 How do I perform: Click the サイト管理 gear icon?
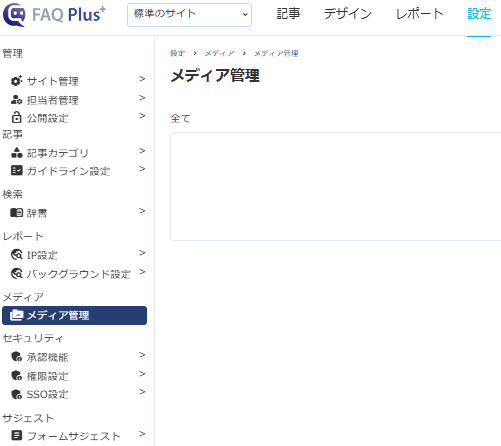pos(16,81)
